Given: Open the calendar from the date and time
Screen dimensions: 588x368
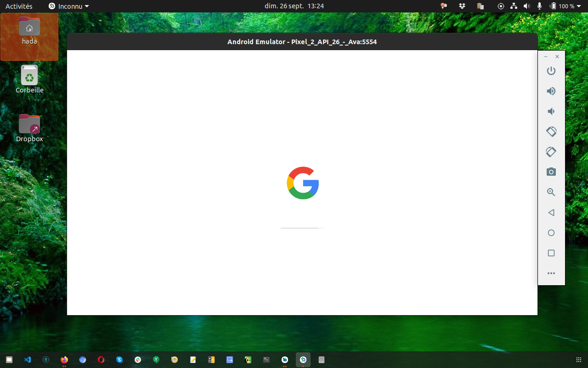Looking at the screenshot, I should (294, 6).
